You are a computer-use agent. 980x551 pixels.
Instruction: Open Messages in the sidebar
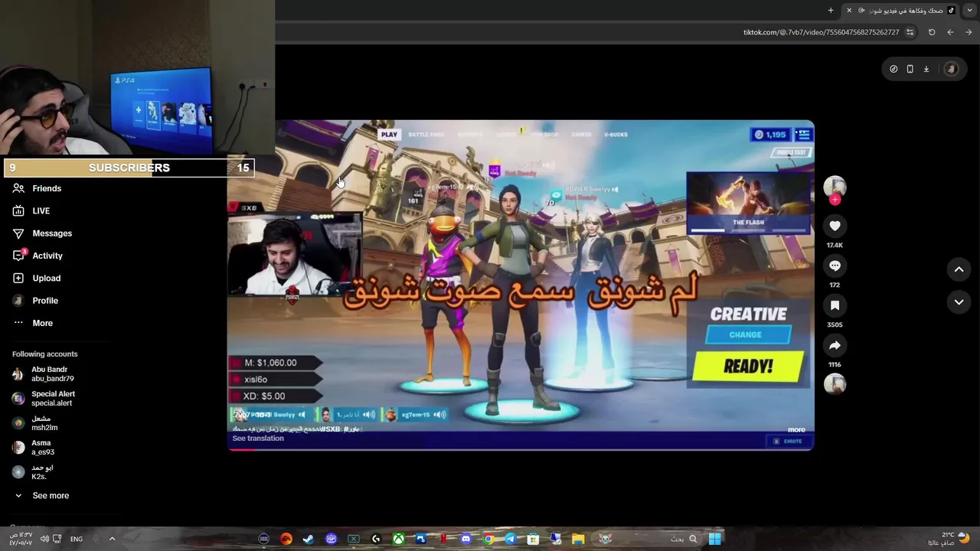coord(42,233)
